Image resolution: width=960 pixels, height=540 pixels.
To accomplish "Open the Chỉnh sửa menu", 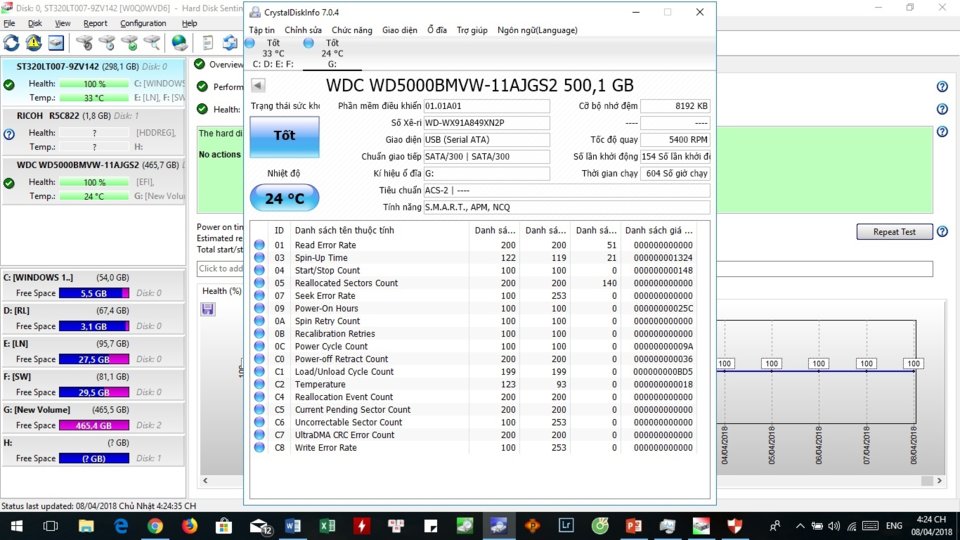I will [303, 30].
